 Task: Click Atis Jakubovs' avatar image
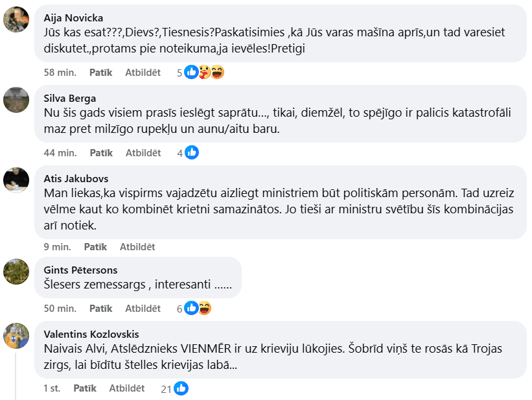(16, 180)
